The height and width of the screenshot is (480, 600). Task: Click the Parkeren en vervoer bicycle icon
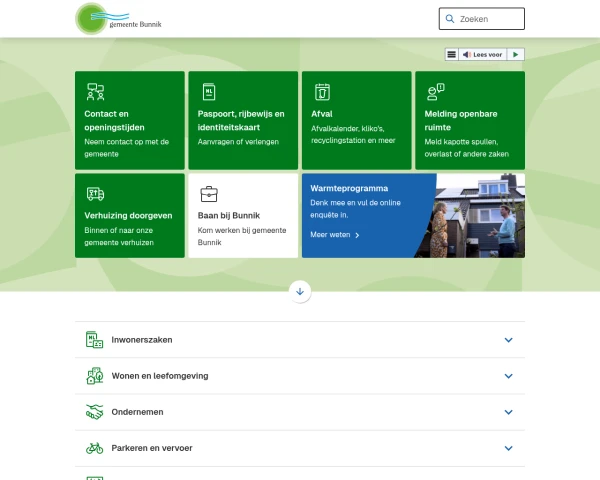coord(95,448)
